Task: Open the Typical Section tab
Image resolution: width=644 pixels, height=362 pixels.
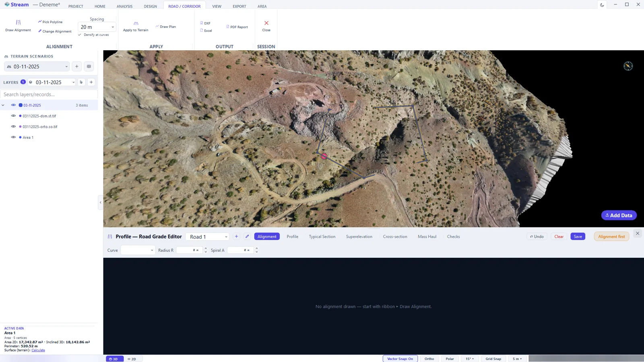Action: [x=322, y=237]
